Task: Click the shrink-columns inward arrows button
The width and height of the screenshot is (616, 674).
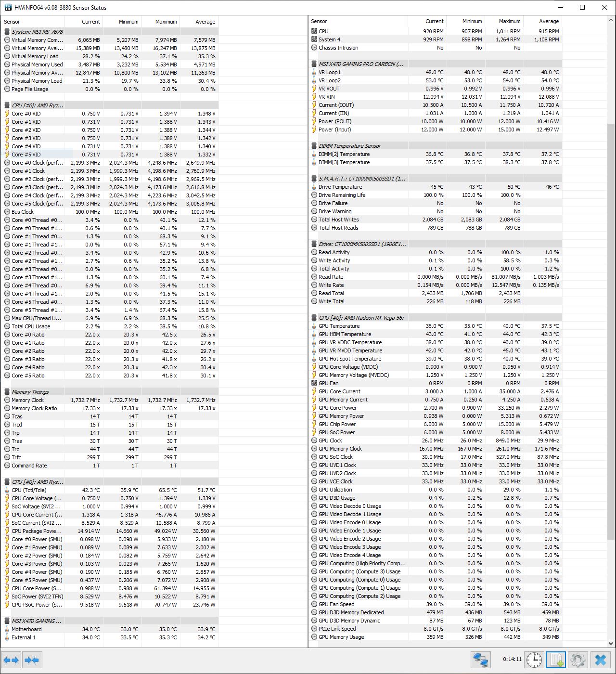Action: coord(32,660)
